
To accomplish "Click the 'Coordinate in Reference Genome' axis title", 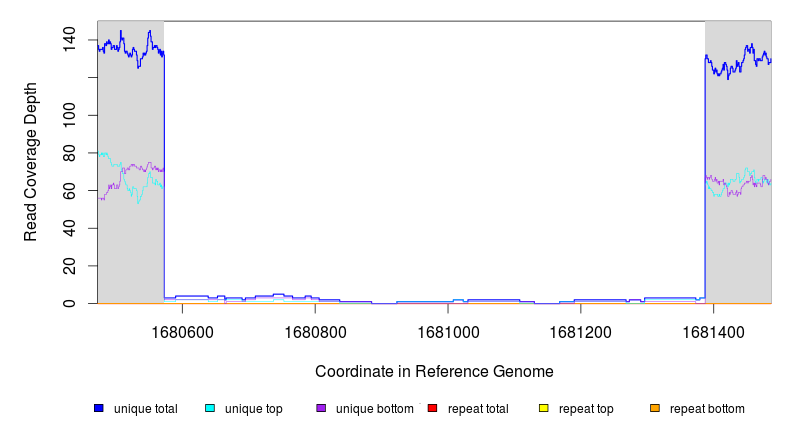I will [434, 371].
